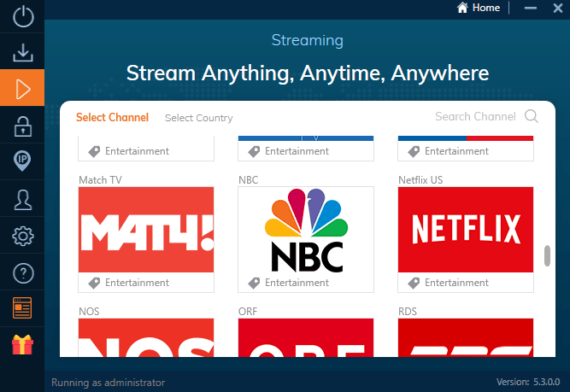Click the gift box icon
Image resolution: width=570 pixels, height=392 pixels.
pos(23,345)
